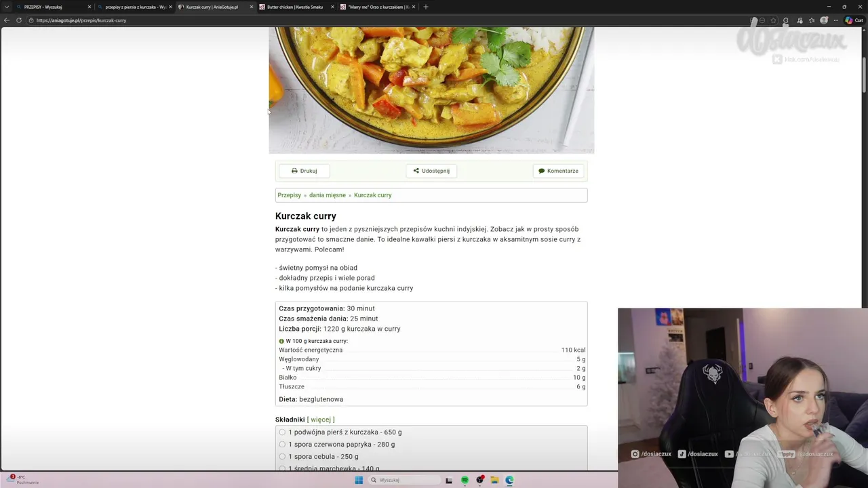Open File Explorer from the taskbar
Screen dimensions: 868x488
[x=494, y=480]
